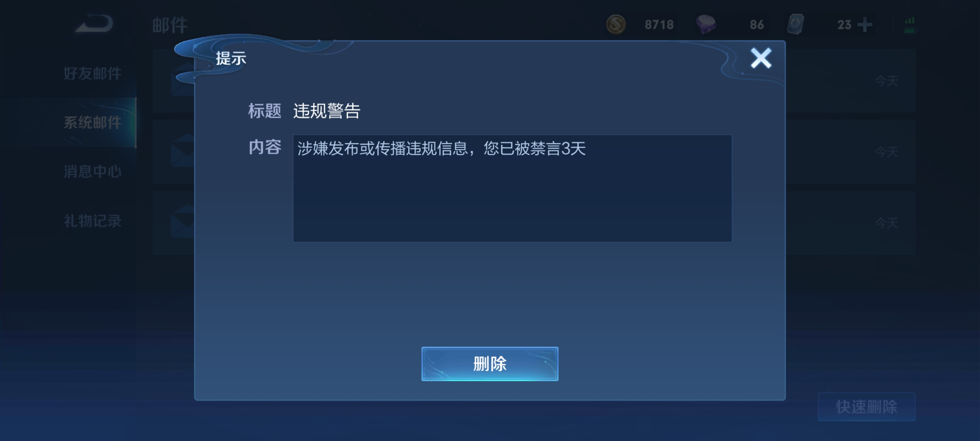Select the 系统邮件 tab
This screenshot has width=980, height=441.
[x=93, y=122]
